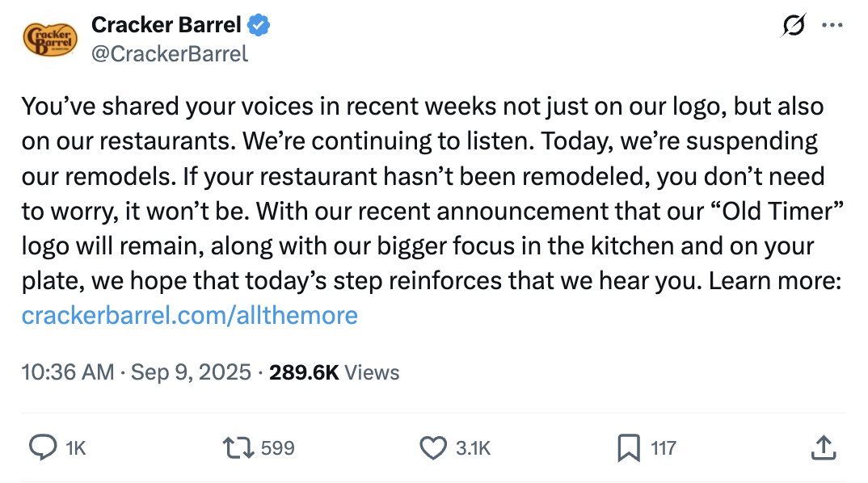
Task: Click the reply speech bubble icon
Action: pos(42,447)
